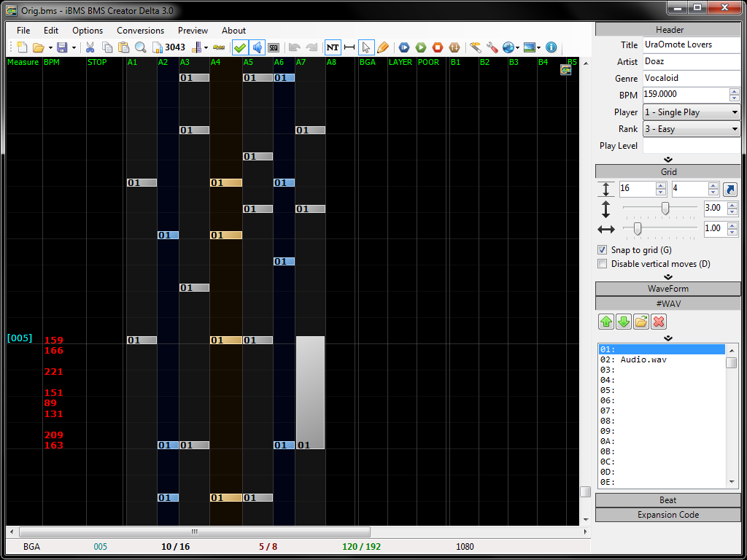Click the MyO2 conversion icon
Screen dimensions: 747x560
pyautogui.click(x=219, y=47)
